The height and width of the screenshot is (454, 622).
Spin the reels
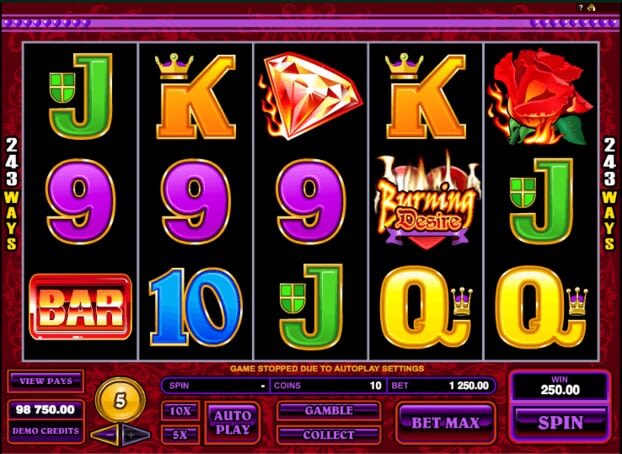pyautogui.click(x=560, y=423)
